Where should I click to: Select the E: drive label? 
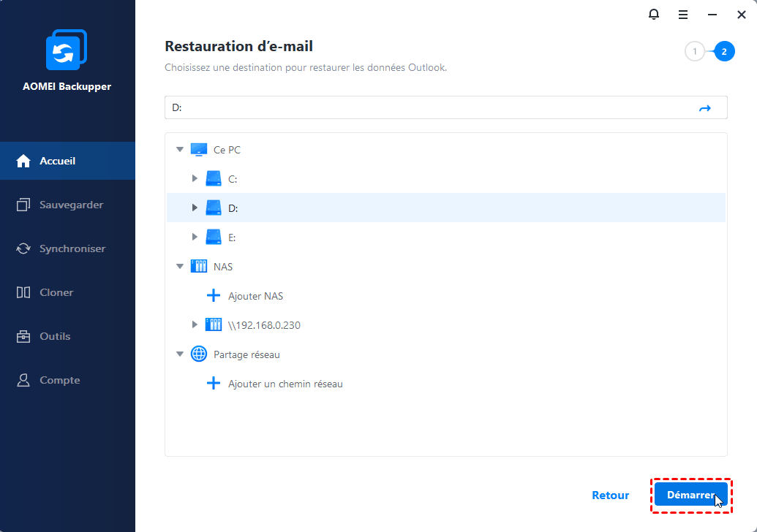point(232,237)
